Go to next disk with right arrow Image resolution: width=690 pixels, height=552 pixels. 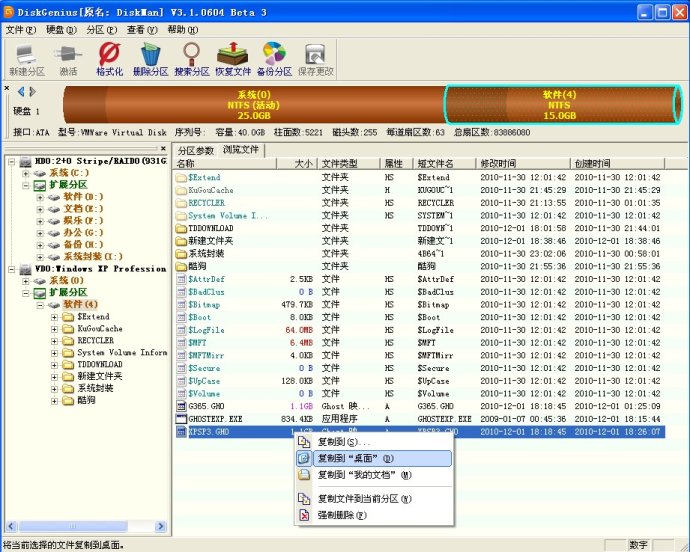[x=33, y=92]
